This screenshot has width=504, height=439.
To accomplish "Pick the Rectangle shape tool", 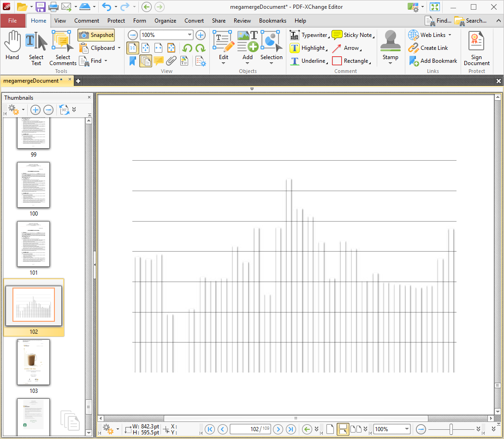I will (351, 61).
